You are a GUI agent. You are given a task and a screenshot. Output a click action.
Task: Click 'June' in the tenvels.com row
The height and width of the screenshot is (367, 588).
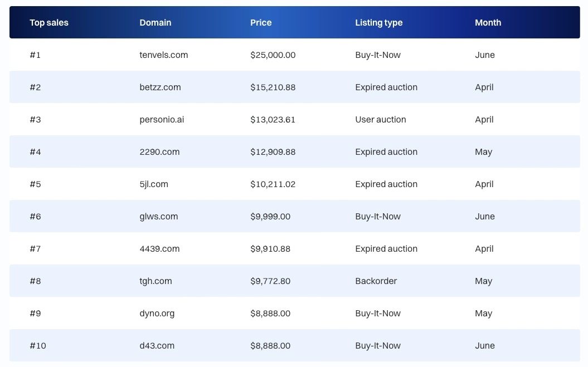coord(484,55)
